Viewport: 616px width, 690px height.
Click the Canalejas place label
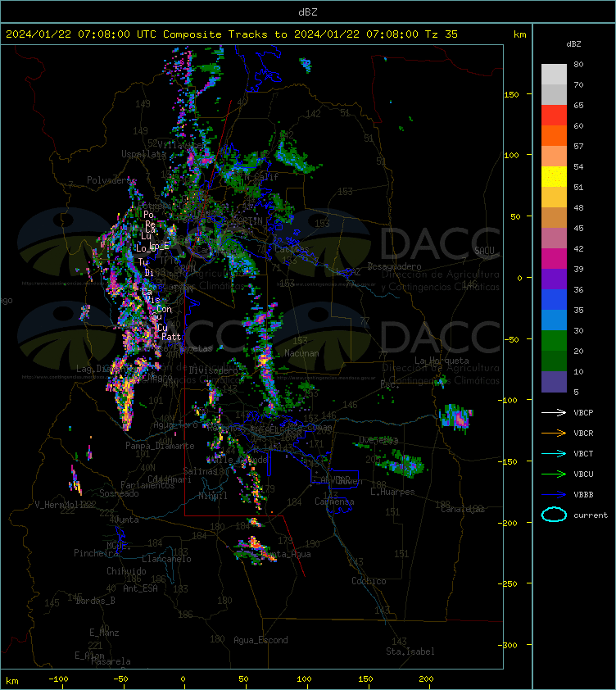coord(462,509)
